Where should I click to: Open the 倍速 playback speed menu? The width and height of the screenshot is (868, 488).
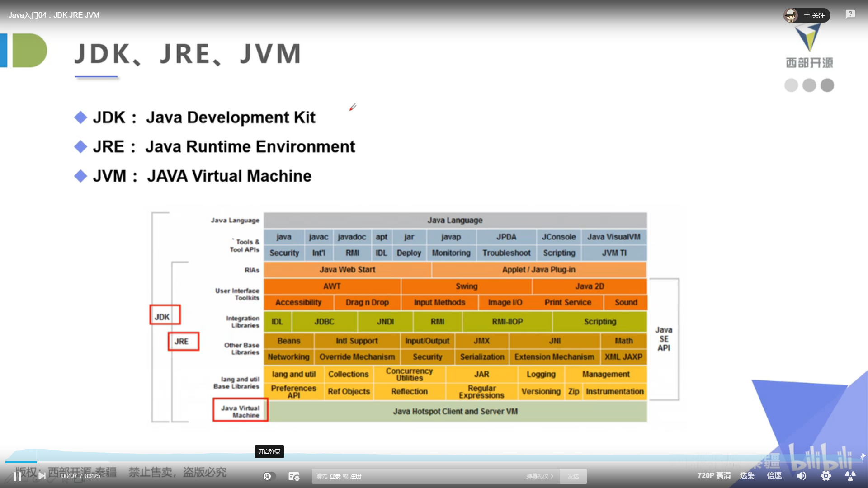pyautogui.click(x=774, y=475)
